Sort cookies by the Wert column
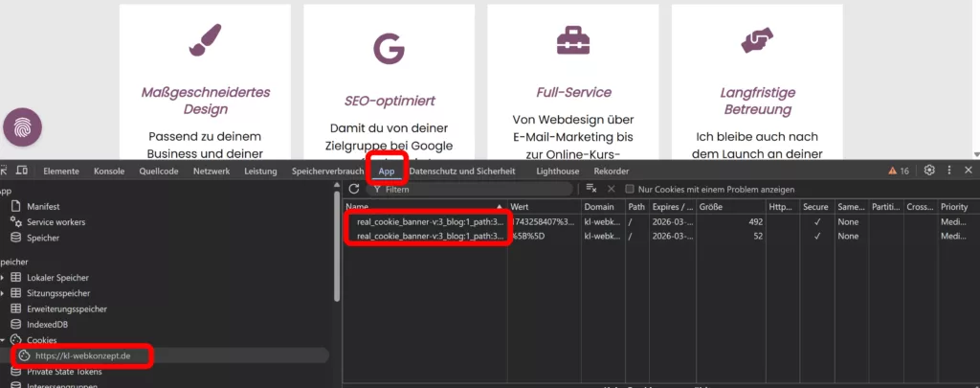980x388 pixels. 545,207
